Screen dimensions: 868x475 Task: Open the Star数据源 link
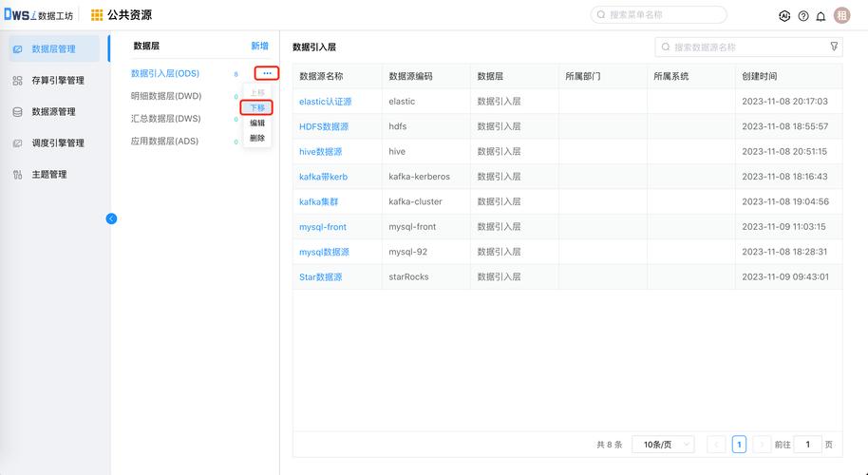tap(321, 276)
